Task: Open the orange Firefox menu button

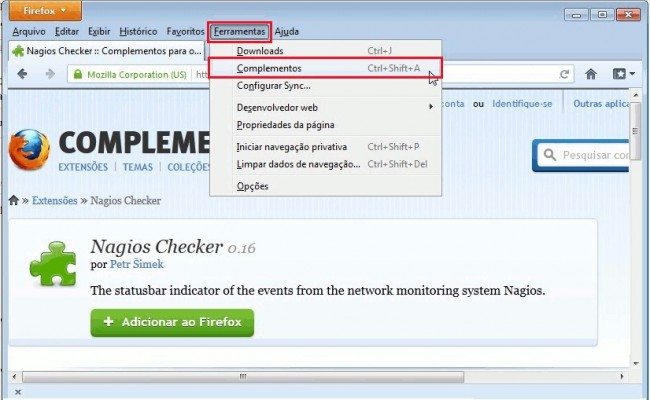Action: coord(45,11)
